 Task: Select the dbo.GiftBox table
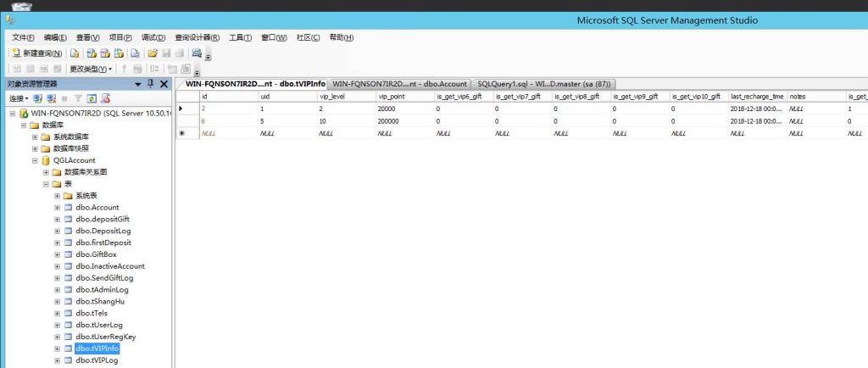pos(96,254)
